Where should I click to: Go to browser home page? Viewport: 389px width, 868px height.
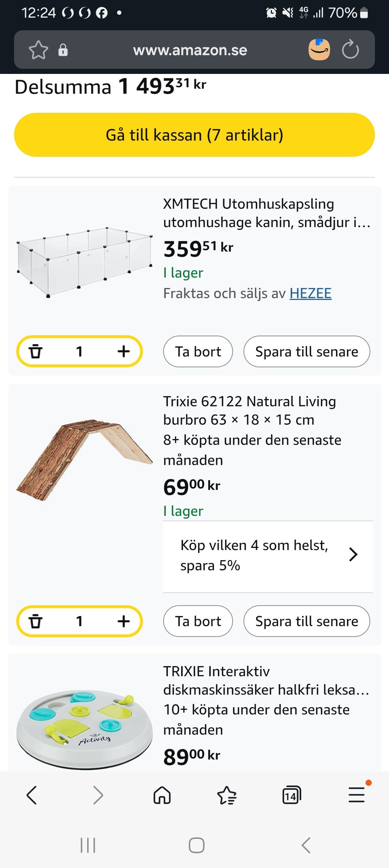pyautogui.click(x=162, y=795)
